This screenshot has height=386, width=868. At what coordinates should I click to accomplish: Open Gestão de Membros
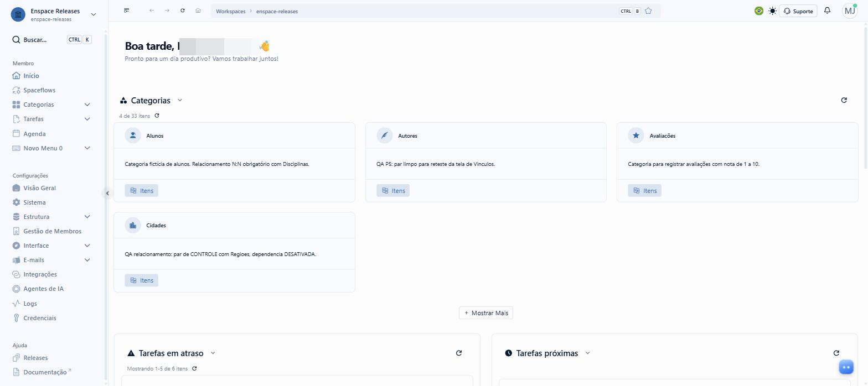pos(52,231)
